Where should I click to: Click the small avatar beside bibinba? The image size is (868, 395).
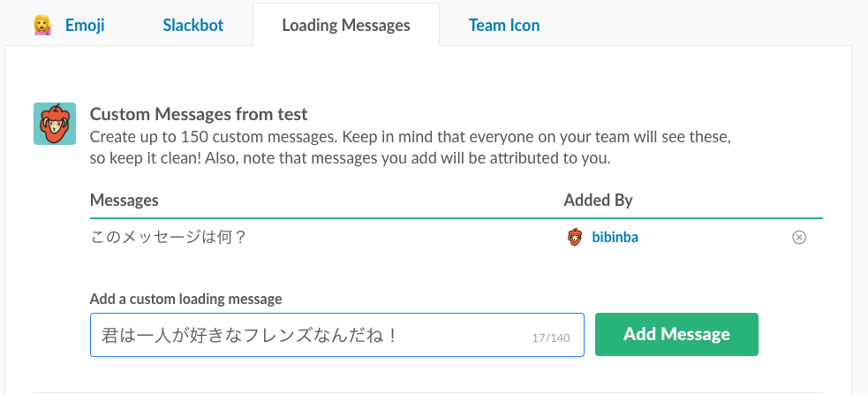click(x=575, y=237)
